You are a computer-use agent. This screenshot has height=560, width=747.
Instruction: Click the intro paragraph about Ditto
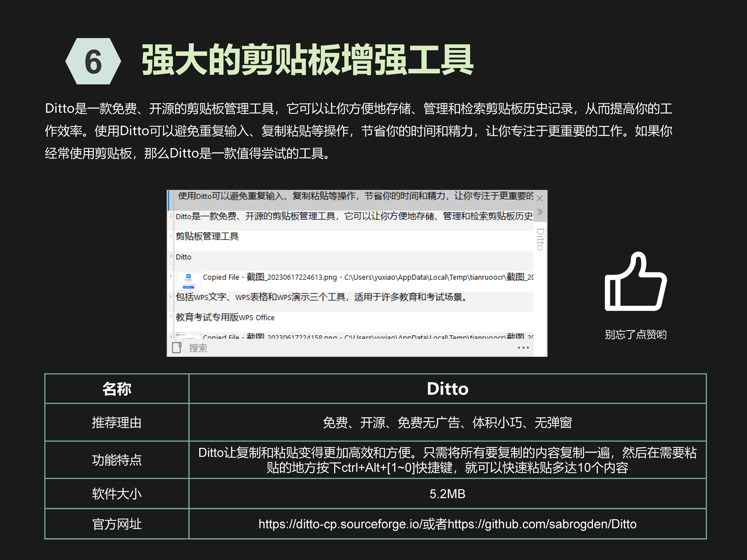point(359,131)
